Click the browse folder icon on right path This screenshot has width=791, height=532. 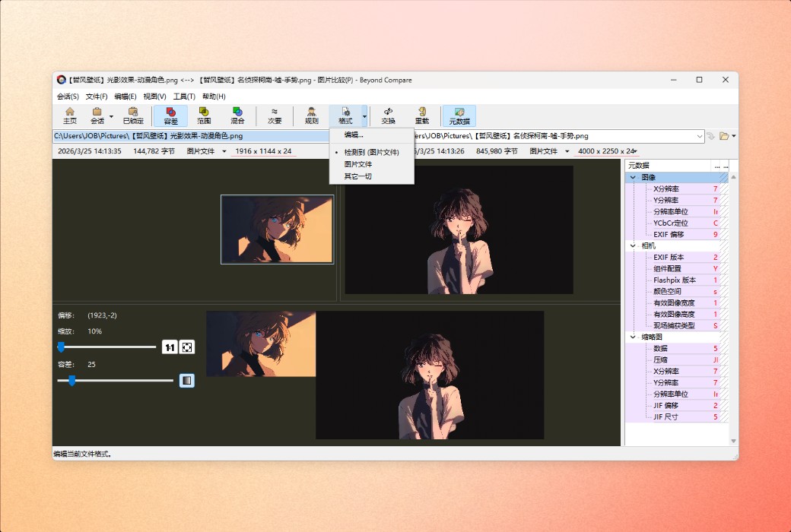tap(724, 136)
